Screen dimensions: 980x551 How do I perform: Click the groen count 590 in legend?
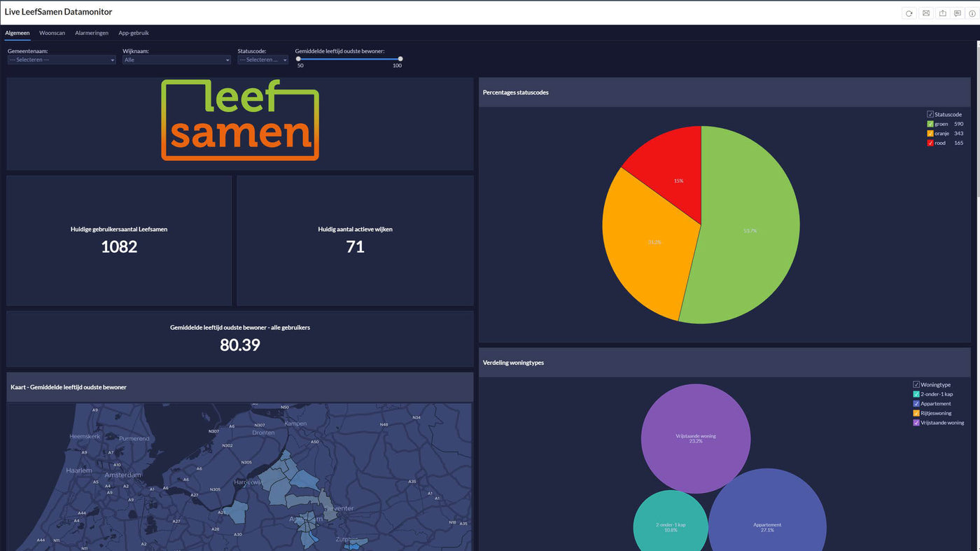tap(958, 124)
